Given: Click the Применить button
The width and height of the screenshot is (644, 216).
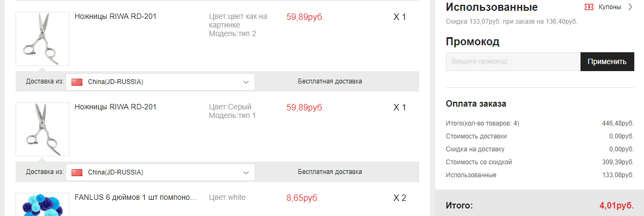Looking at the screenshot, I should pyautogui.click(x=607, y=62).
